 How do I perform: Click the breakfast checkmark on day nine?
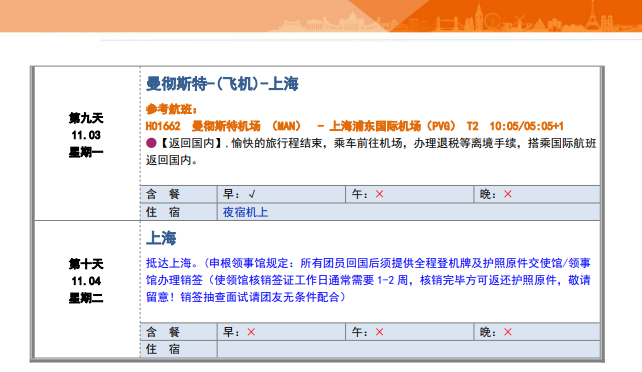coord(252,194)
